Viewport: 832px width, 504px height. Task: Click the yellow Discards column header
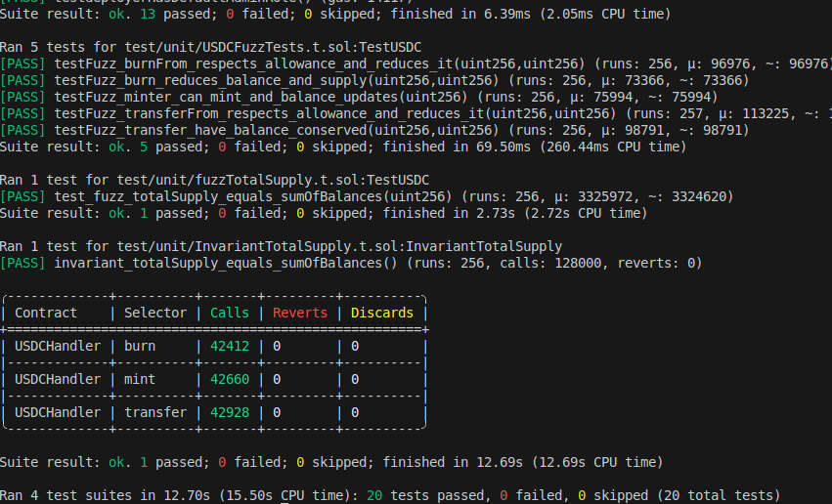382,313
